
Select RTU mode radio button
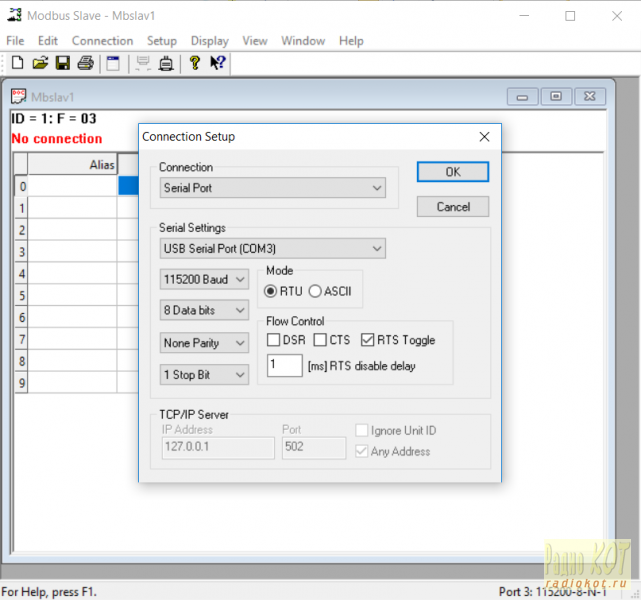(270, 291)
